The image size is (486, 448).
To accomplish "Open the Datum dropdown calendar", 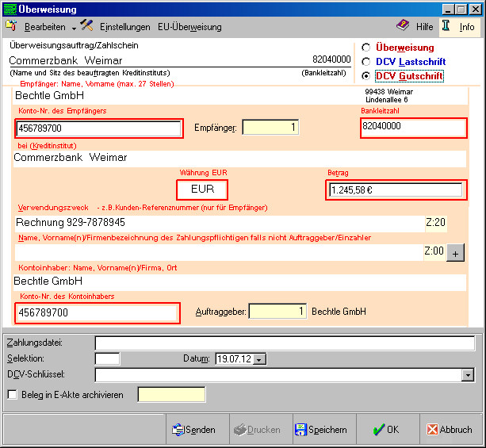I will tap(260, 359).
